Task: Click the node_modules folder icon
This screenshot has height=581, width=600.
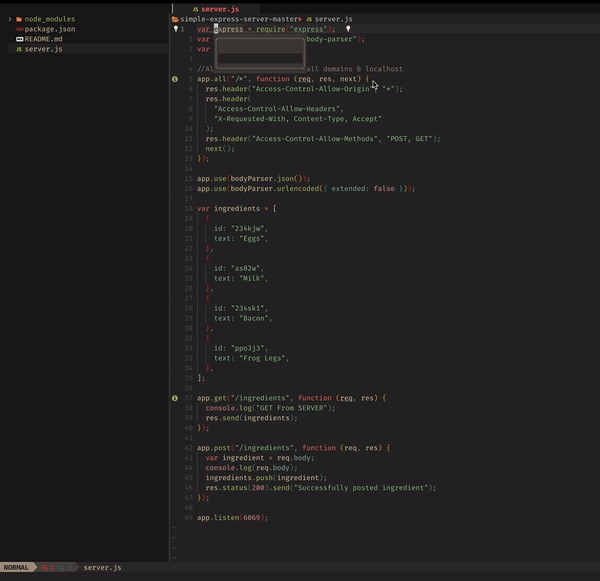Action: (19, 19)
